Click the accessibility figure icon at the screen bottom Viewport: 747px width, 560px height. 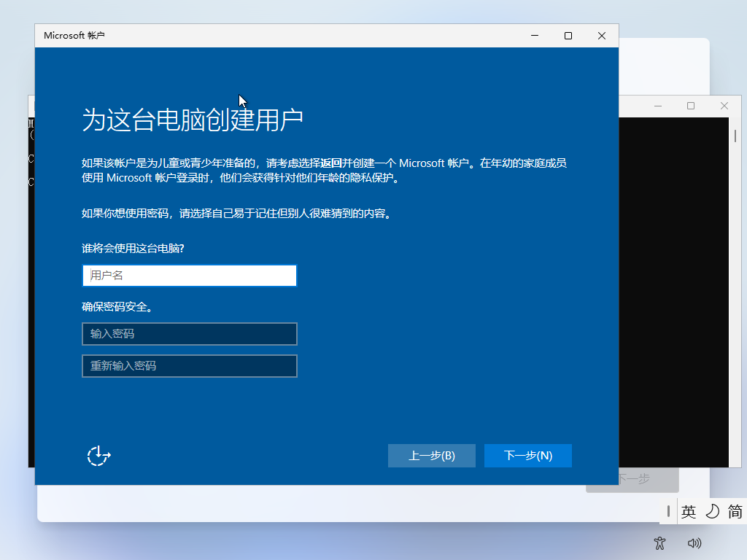(659, 542)
